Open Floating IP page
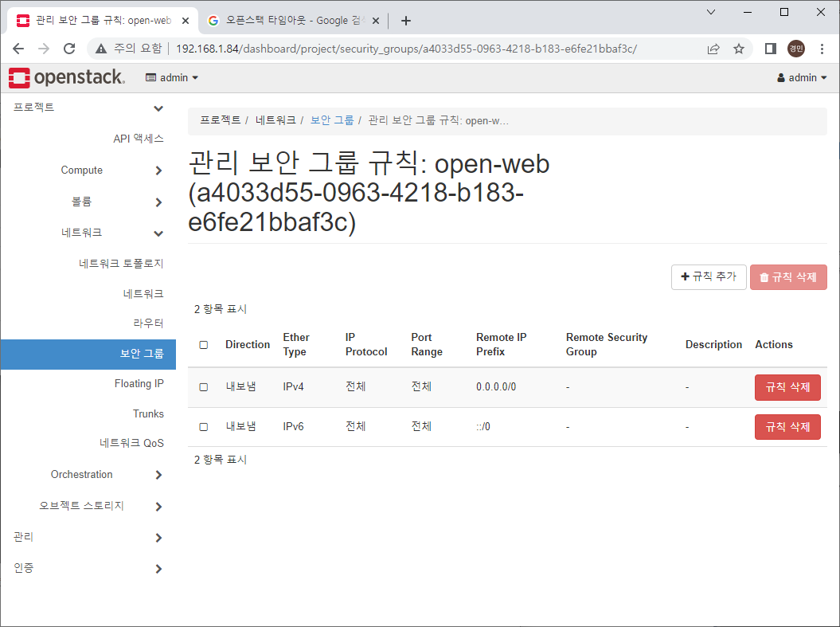Screen dimensions: 840x627 click(139, 384)
